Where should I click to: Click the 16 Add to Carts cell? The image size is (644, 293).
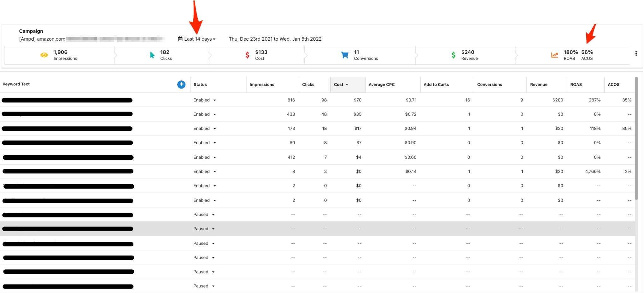[x=467, y=100]
